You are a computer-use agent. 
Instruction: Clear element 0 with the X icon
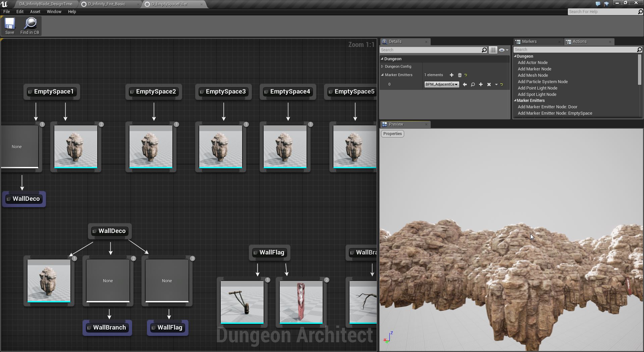[x=489, y=84]
